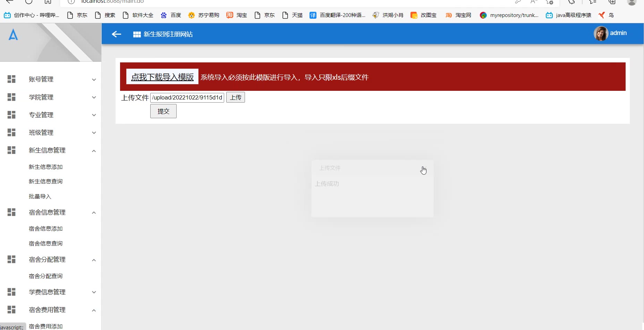Screen dimensions: 644x330
Task: Expand the 账号管理 chevron
Action: 94,80
